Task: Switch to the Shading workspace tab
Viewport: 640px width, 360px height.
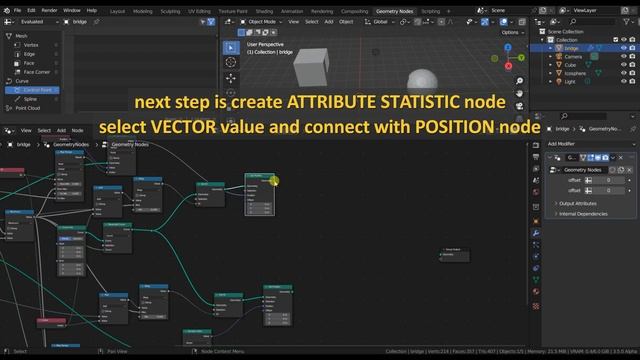Action: (x=264, y=11)
